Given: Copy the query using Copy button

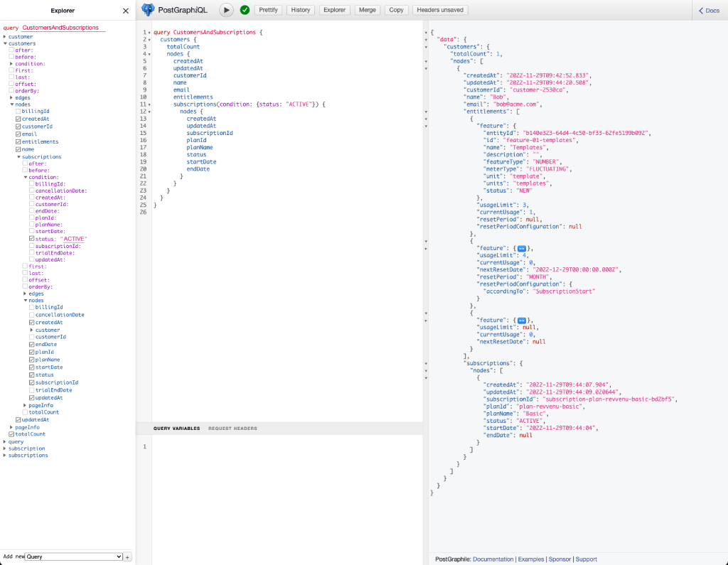Looking at the screenshot, I should point(396,10).
